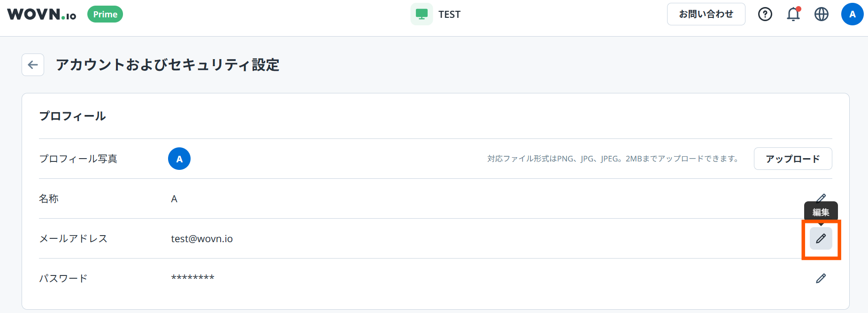Click the masked password asterisks
Image resolution: width=868 pixels, height=313 pixels.
coord(192,278)
